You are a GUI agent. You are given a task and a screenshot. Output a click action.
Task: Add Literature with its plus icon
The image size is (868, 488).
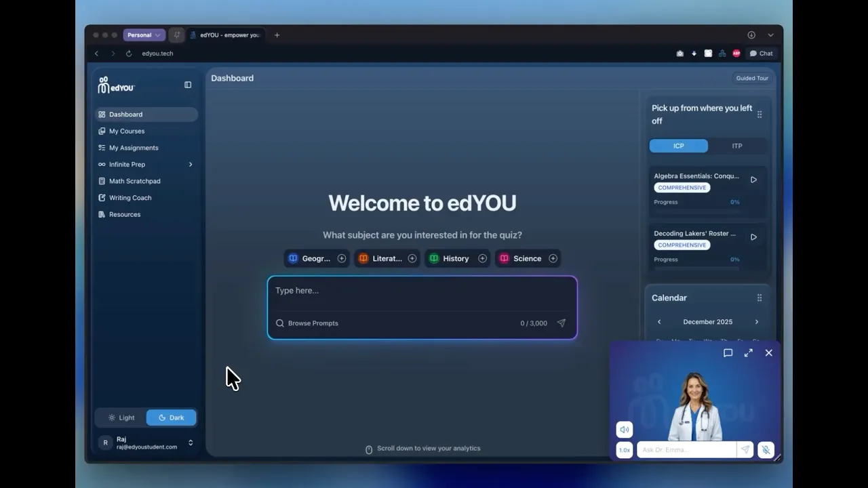[412, 258]
